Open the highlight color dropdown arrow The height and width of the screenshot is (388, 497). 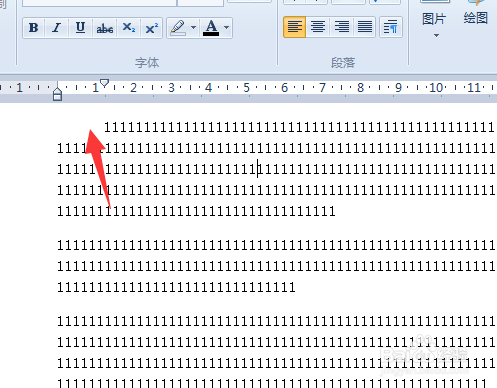coord(194,28)
